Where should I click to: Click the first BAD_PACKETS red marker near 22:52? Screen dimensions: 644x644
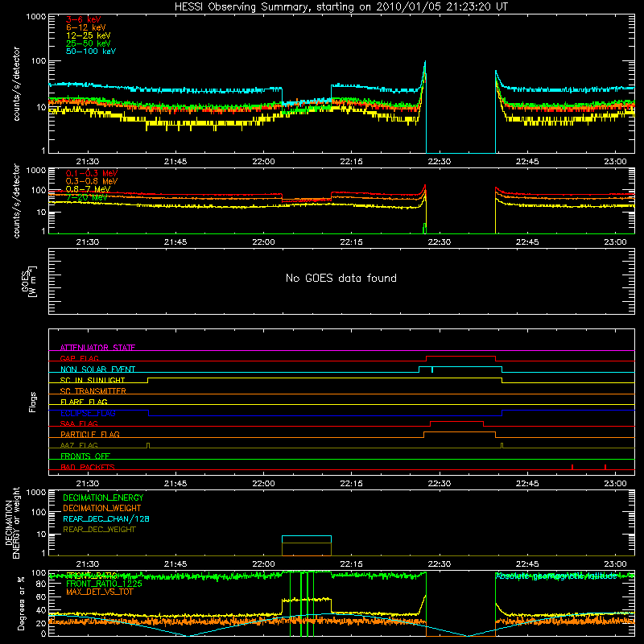(572, 467)
